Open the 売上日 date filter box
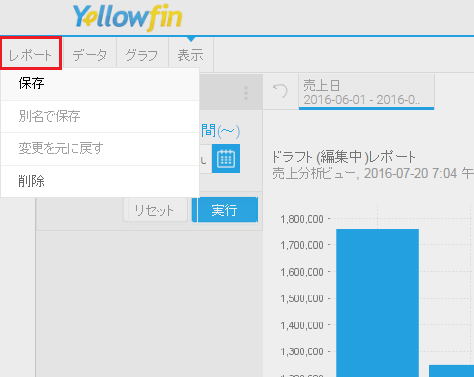 click(366, 92)
